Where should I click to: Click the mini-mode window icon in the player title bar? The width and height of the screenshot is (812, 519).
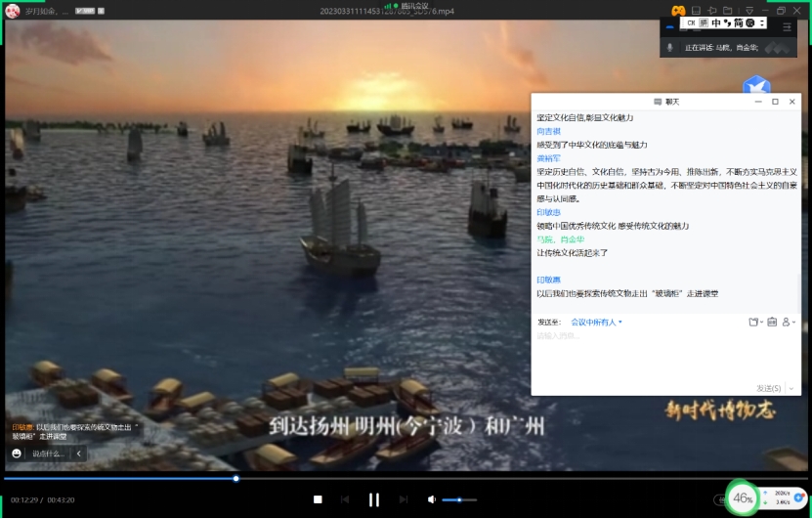[696, 11]
